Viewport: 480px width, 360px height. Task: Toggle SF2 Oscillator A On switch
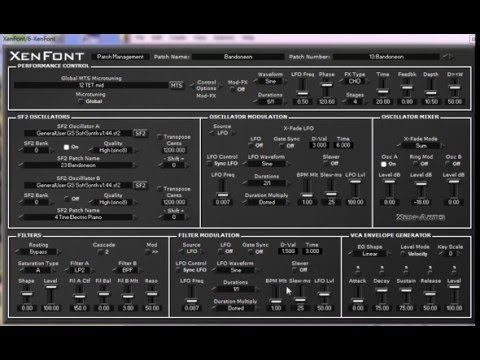(67, 147)
